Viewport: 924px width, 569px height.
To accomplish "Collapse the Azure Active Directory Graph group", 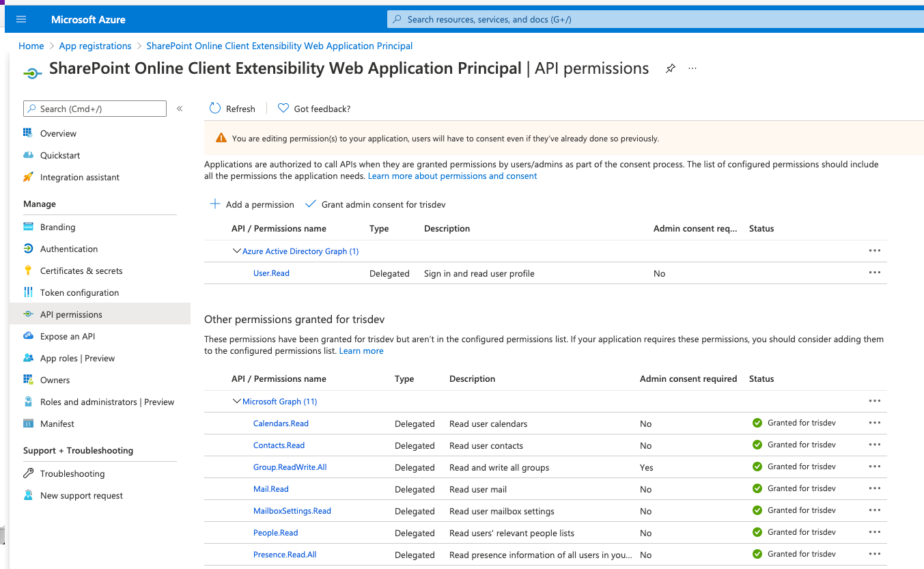I will pyautogui.click(x=237, y=251).
